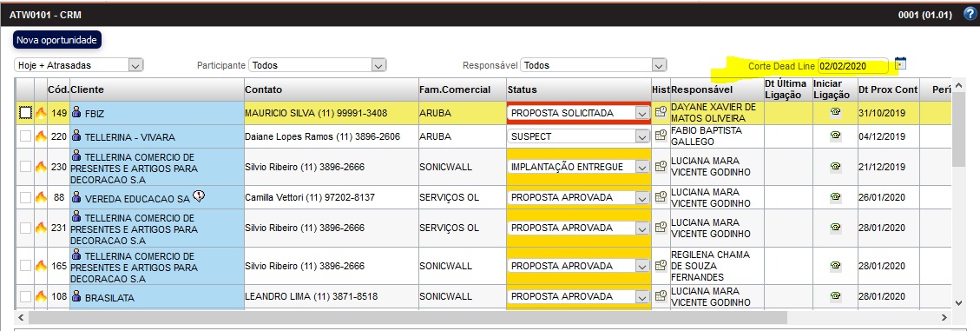Open history icon for FBIZ row
The width and height of the screenshot is (980, 331).
661,113
